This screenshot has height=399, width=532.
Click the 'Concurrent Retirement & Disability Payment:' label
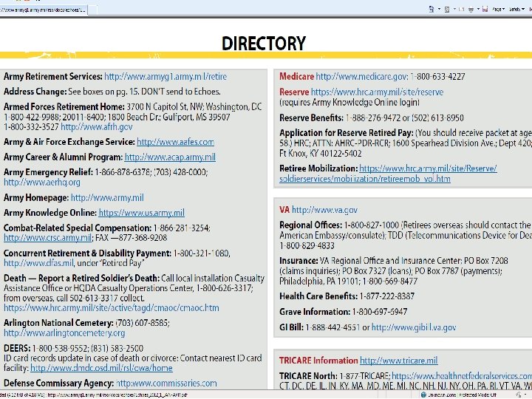87,253
